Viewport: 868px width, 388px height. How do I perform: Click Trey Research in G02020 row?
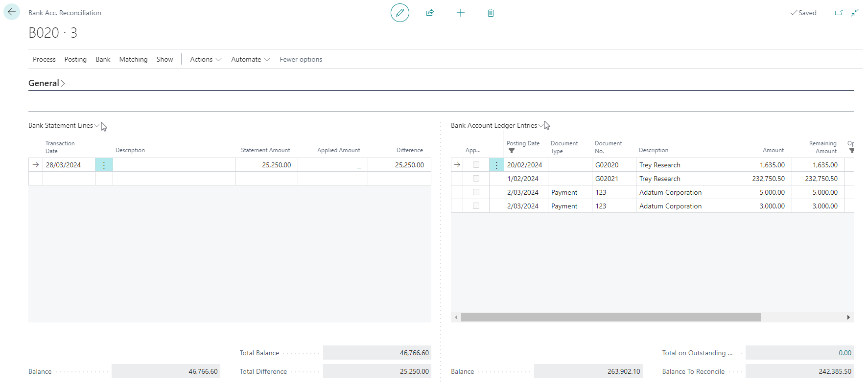659,165
